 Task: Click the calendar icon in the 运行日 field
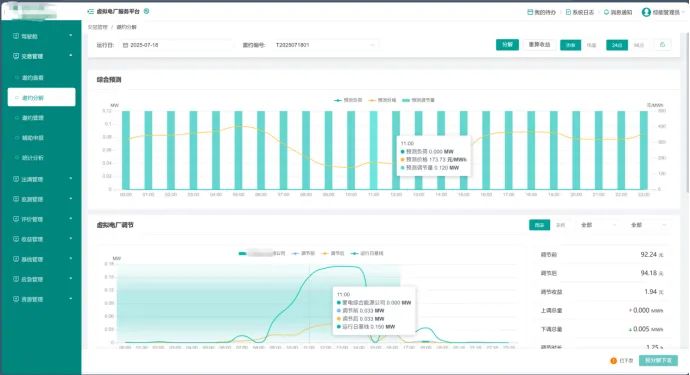click(x=125, y=45)
